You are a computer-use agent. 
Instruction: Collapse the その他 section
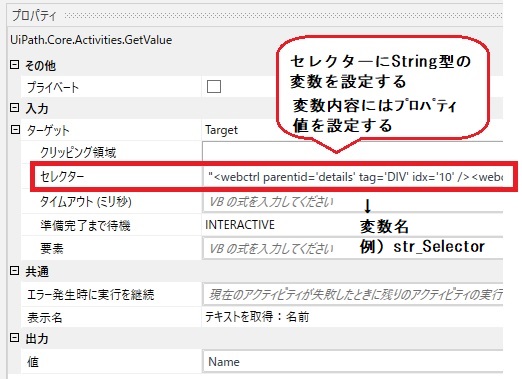click(x=14, y=64)
